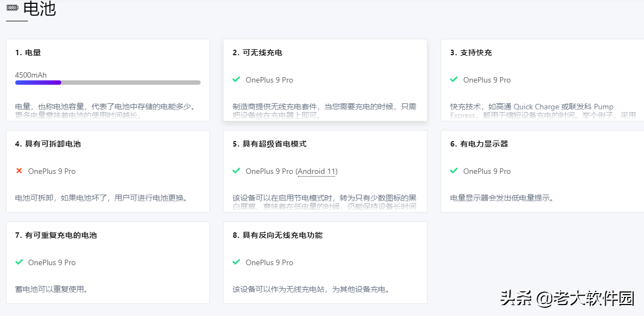Click OnePlus 9 Pro in 具有反向无线充电功能 card
This screenshot has width=644, height=316.
270,262
